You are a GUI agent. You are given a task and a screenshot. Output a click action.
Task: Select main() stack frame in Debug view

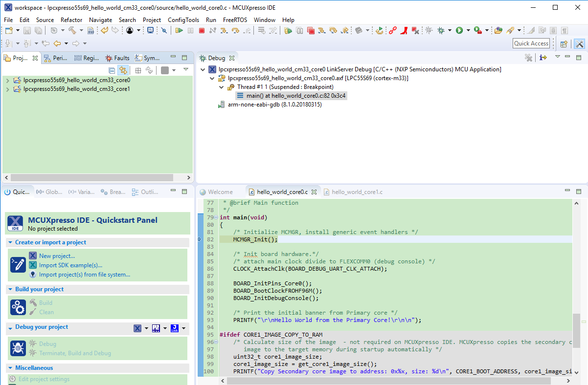tap(292, 96)
